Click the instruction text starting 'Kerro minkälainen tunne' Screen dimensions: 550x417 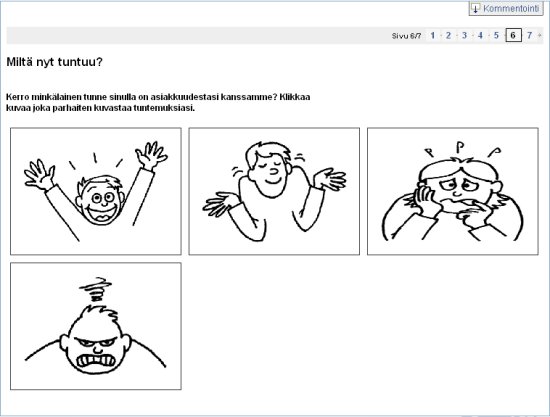(x=158, y=102)
